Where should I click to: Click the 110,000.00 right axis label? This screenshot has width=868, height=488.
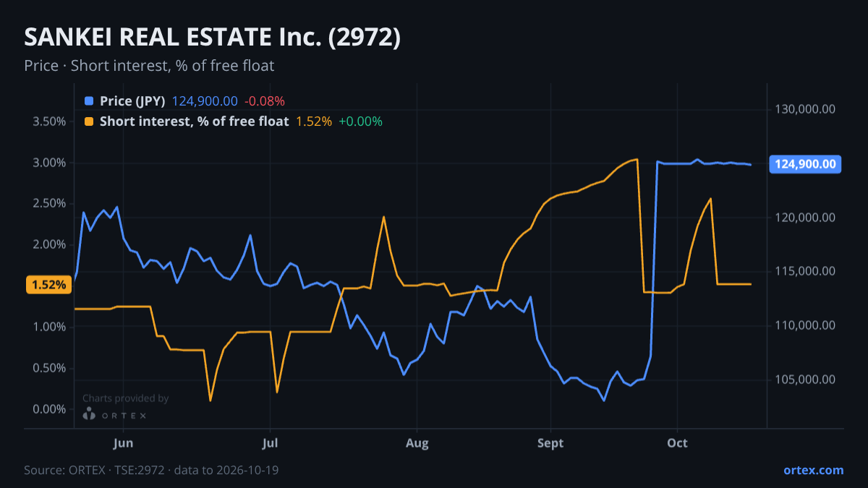(806, 325)
